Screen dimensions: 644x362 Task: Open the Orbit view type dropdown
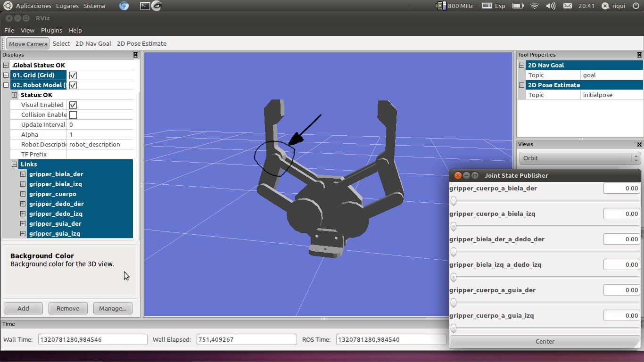pos(580,158)
